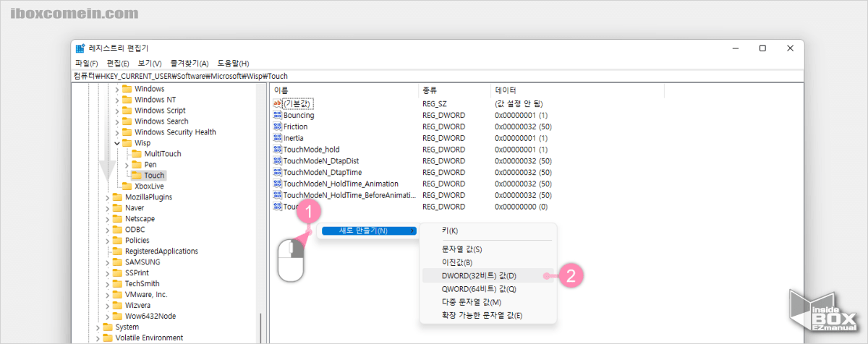Image resolution: width=868 pixels, height=344 pixels.
Task: Open the 보기(V) menu
Action: [149, 64]
